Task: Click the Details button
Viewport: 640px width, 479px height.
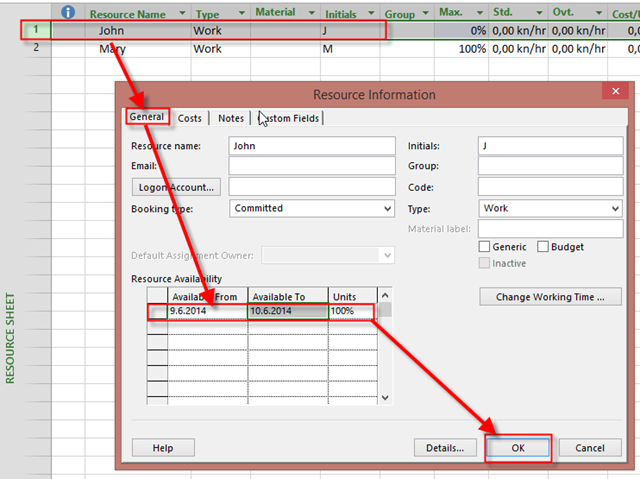Action: pos(445,448)
